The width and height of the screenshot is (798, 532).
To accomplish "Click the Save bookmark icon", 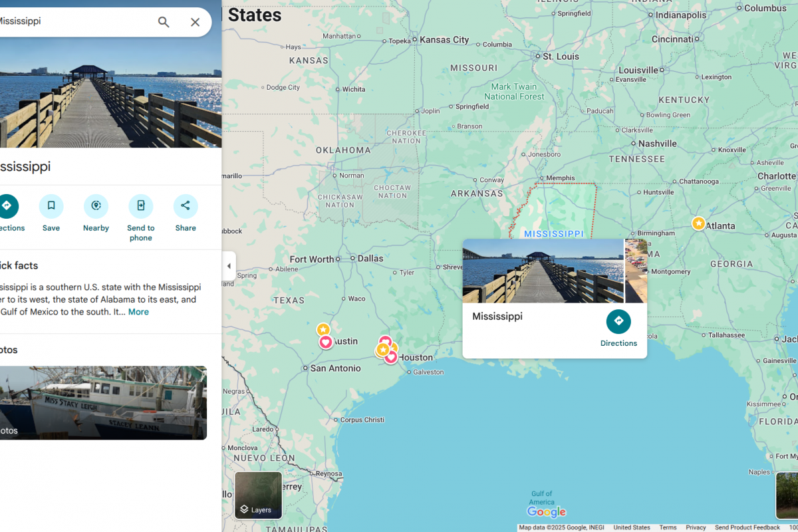I will coord(51,206).
